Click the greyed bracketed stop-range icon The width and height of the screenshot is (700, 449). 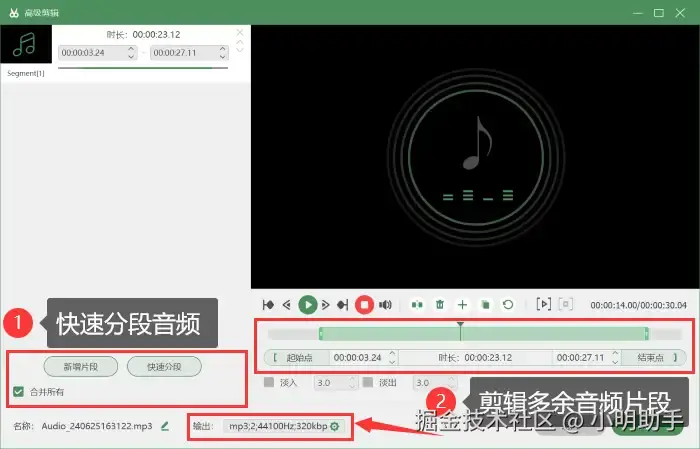(566, 304)
